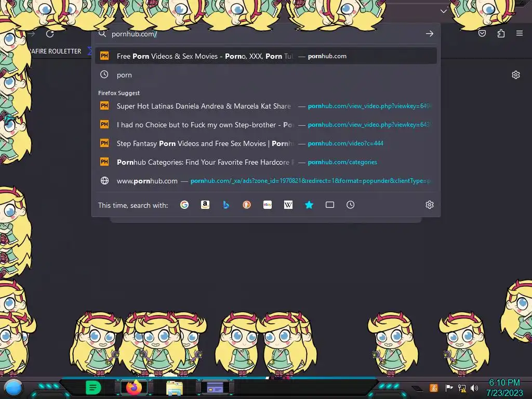Click the forward navigation arrow

[x=31, y=34]
